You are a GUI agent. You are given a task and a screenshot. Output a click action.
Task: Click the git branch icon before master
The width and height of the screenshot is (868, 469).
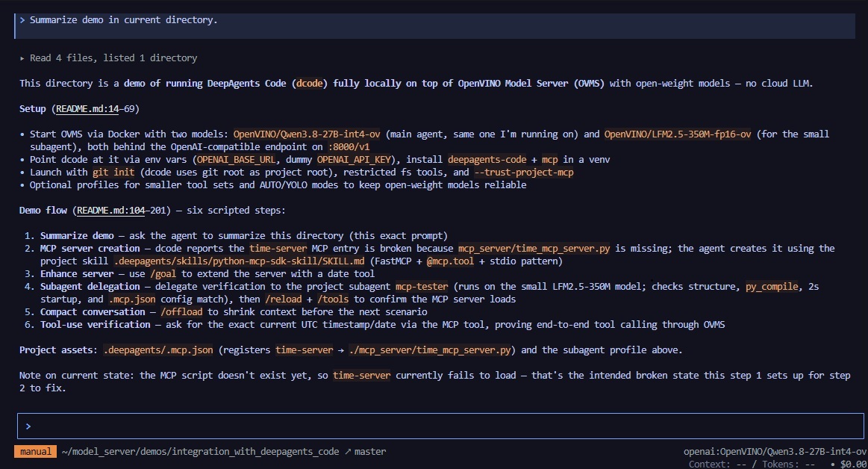point(348,451)
